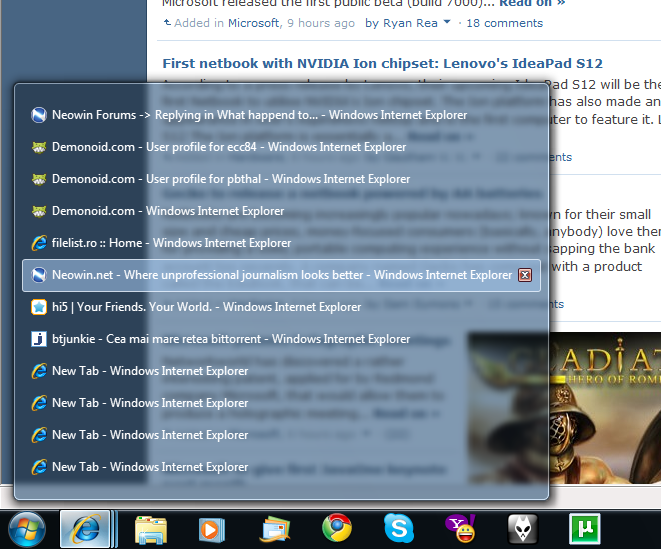This screenshot has height=549, width=661.
Task: Open First netbook with NVIDIA Ion article
Action: (x=382, y=64)
